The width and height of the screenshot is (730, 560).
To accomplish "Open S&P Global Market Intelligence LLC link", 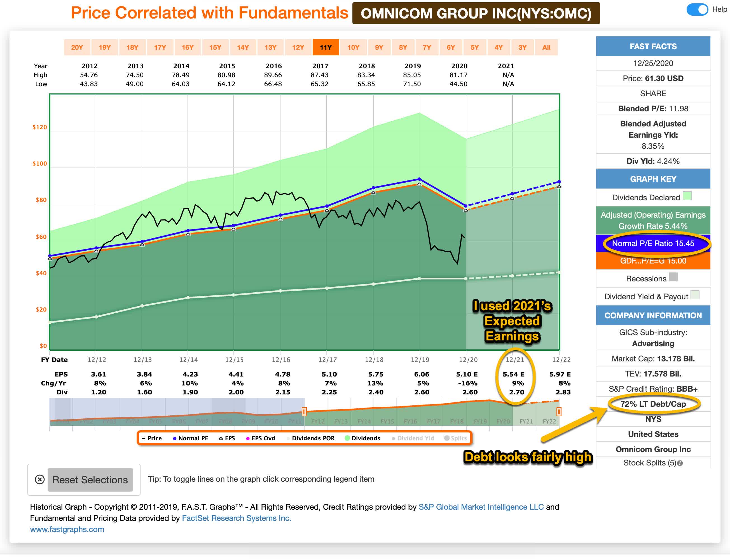I will tap(481, 507).
